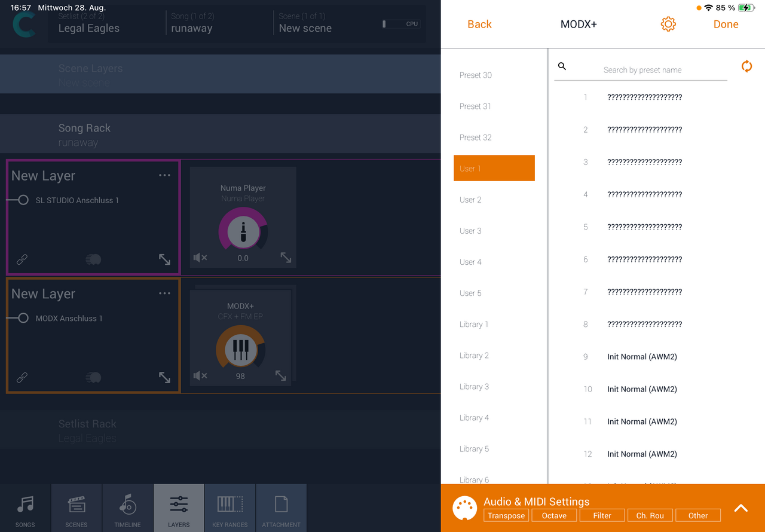Expand the MODX+ instrument card
This screenshot has width=765, height=532.
pos(280,375)
